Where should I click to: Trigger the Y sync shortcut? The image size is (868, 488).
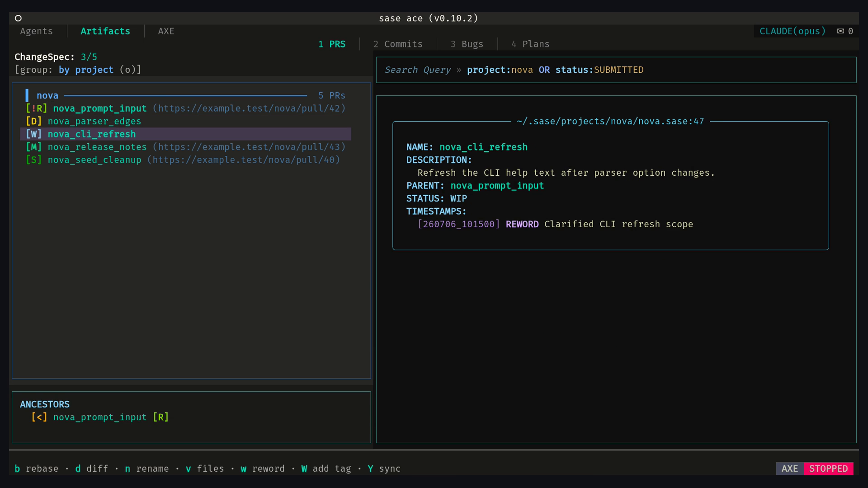384,469
